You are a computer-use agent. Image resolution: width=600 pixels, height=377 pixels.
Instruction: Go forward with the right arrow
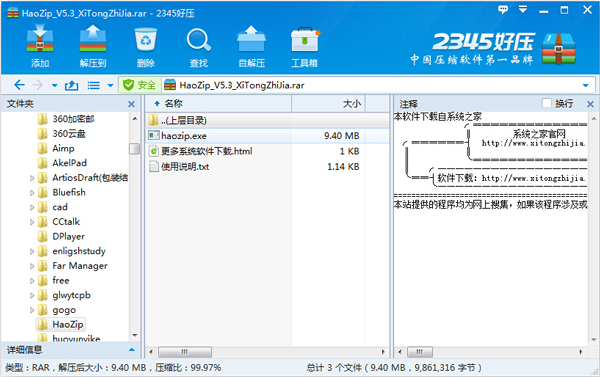coord(38,85)
